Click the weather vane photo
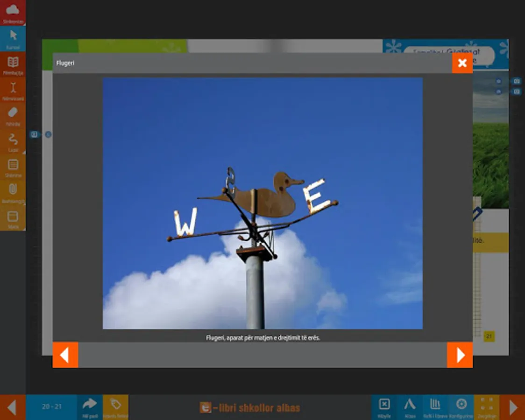The image size is (525, 420). (262, 203)
